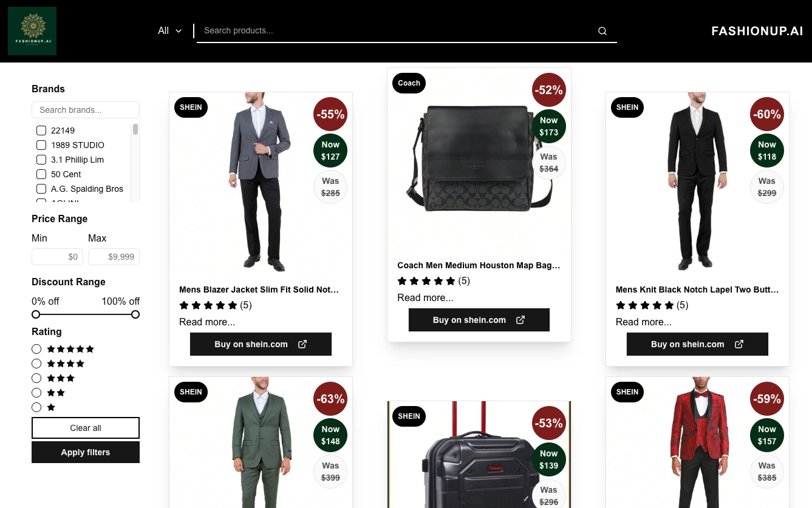812x508 pixels.
Task: Click the external link icon on Coach bag's Buy button
Action: tap(520, 320)
